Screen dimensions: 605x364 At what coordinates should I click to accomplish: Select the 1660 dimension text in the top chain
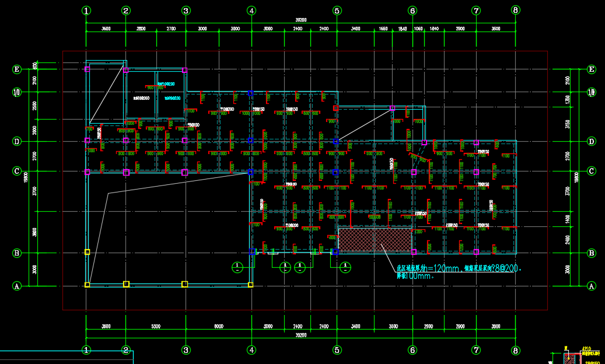383,29
